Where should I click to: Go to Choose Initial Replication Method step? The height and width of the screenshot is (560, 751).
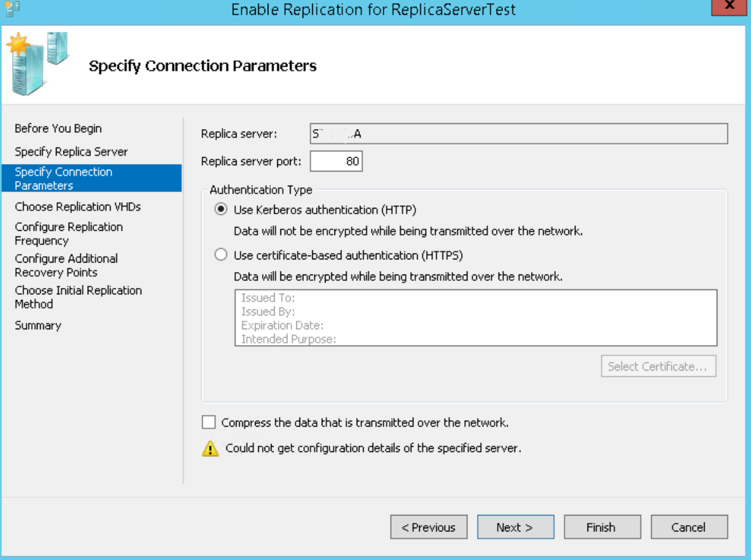point(78,297)
